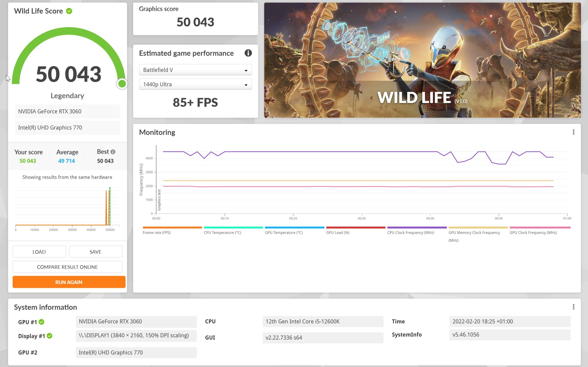Click the green check beside Display #1
This screenshot has height=367, width=588.
click(x=50, y=336)
